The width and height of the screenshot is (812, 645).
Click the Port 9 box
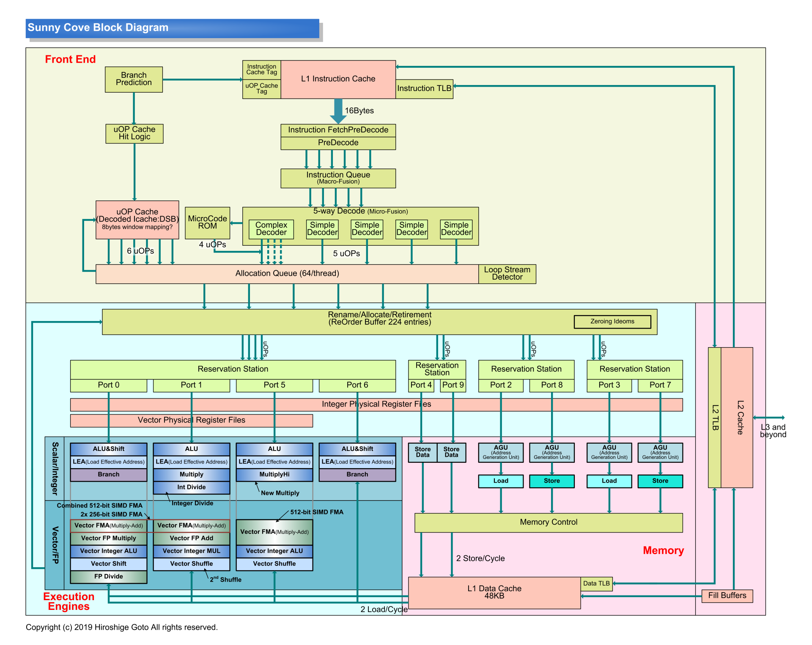pyautogui.click(x=453, y=385)
